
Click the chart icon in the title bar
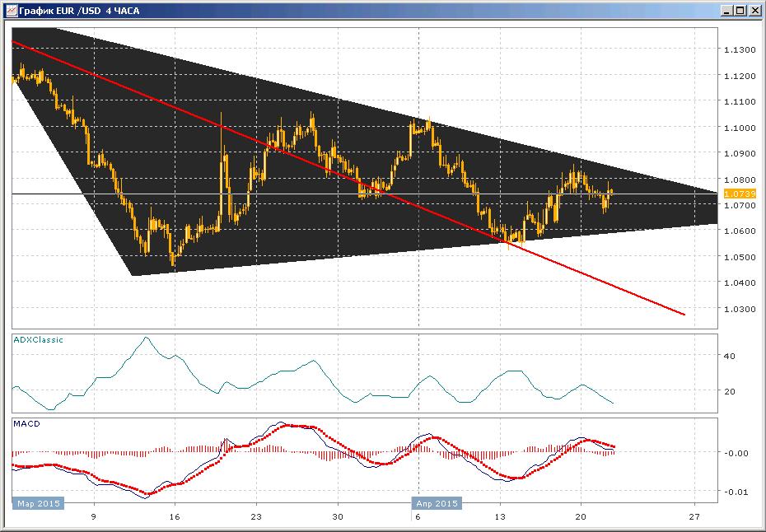pyautogui.click(x=12, y=10)
